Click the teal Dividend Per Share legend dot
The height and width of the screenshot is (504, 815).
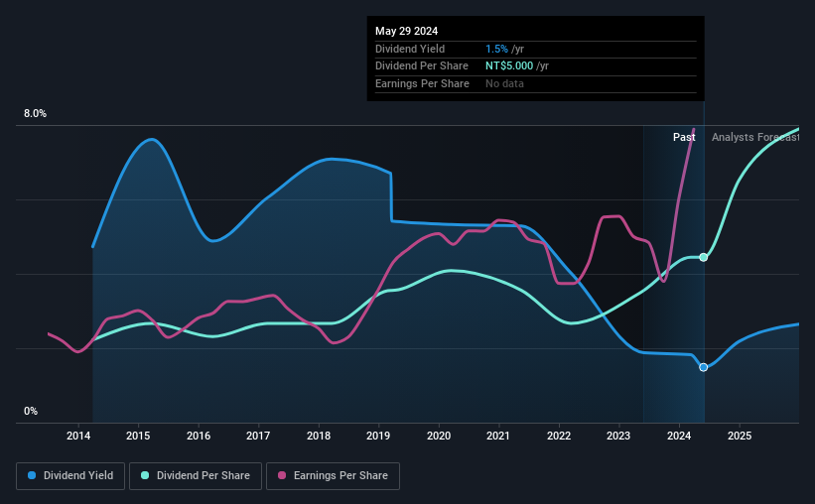[x=145, y=475]
